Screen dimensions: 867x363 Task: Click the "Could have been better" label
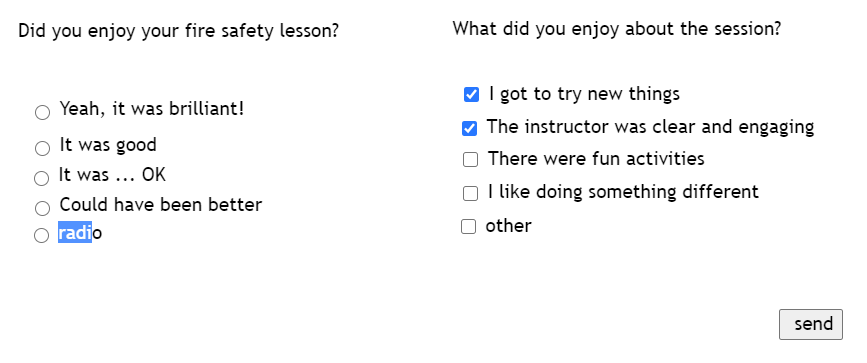click(161, 205)
